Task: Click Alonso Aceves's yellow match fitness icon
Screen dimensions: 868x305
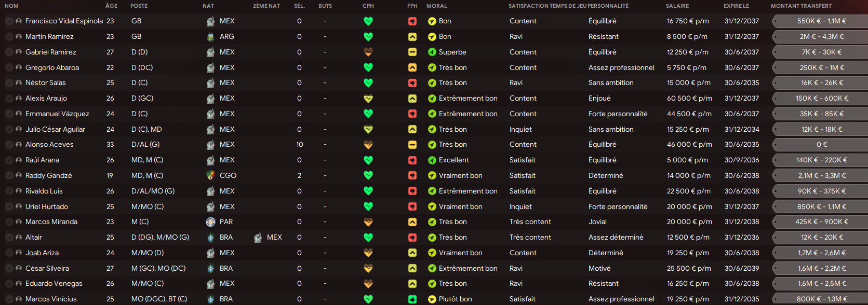Action: [412, 145]
